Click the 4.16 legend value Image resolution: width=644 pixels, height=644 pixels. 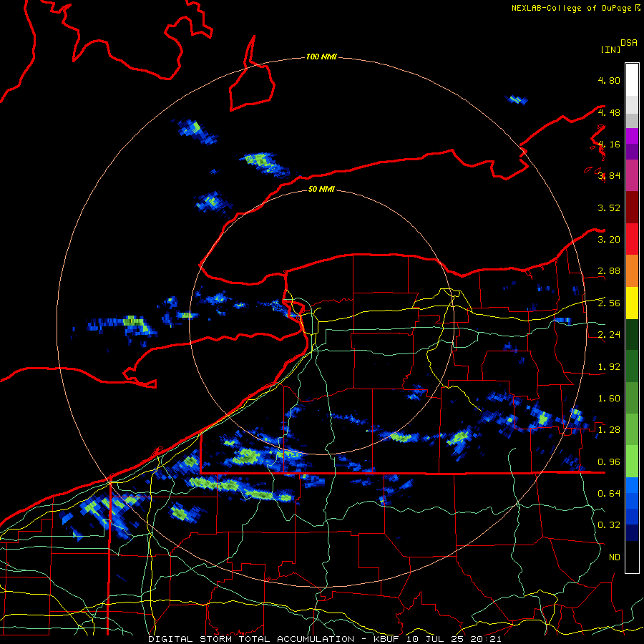[x=609, y=144]
